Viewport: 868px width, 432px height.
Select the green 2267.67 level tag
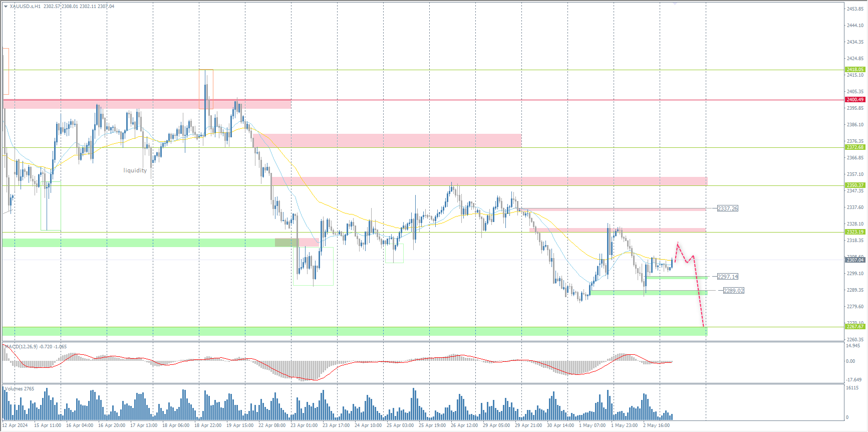pyautogui.click(x=855, y=327)
